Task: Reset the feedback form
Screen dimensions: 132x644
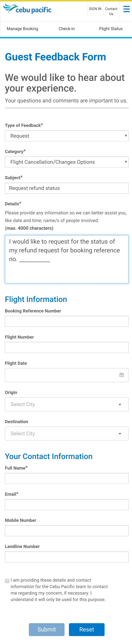Action: click(86, 630)
